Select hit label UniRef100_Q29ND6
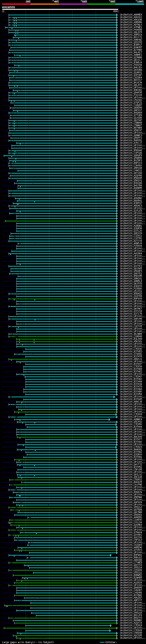146x644 pixels. coord(131,58)
